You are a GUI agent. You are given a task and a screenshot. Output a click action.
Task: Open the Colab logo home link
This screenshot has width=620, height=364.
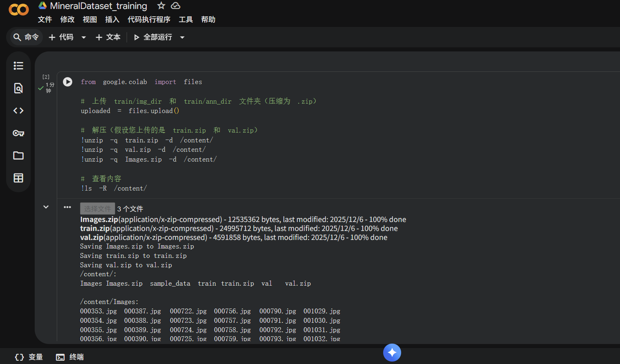pyautogui.click(x=19, y=9)
